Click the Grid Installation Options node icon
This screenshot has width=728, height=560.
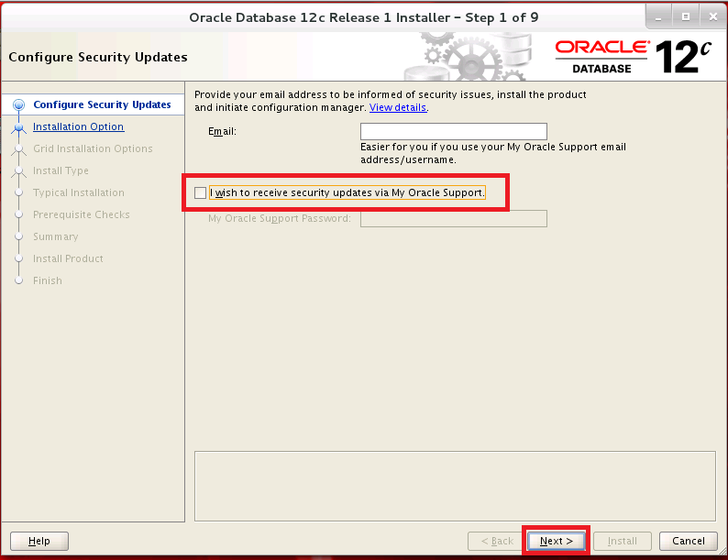tap(18, 148)
